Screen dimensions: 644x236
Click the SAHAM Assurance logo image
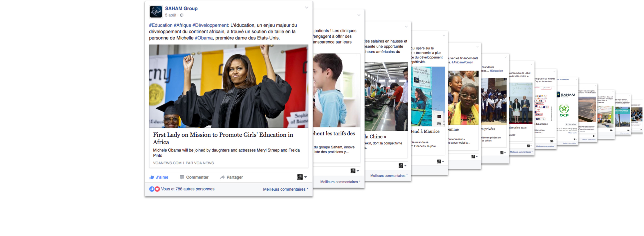click(x=566, y=95)
